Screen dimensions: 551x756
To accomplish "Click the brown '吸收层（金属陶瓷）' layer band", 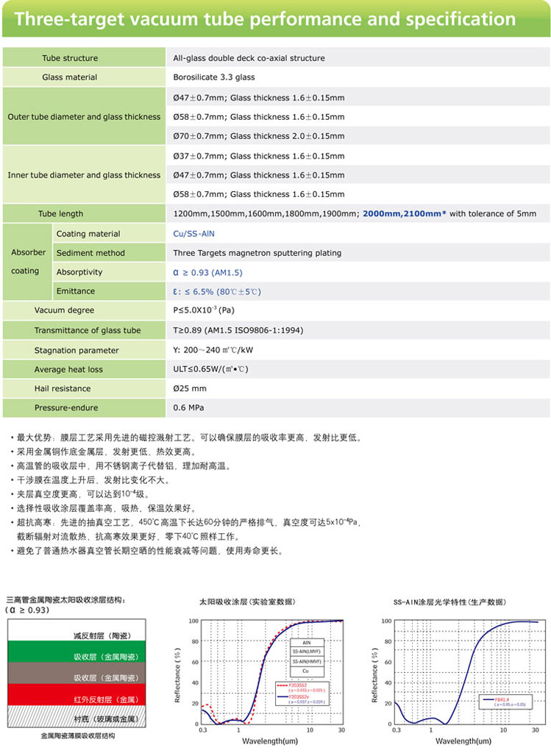I will (x=77, y=673).
